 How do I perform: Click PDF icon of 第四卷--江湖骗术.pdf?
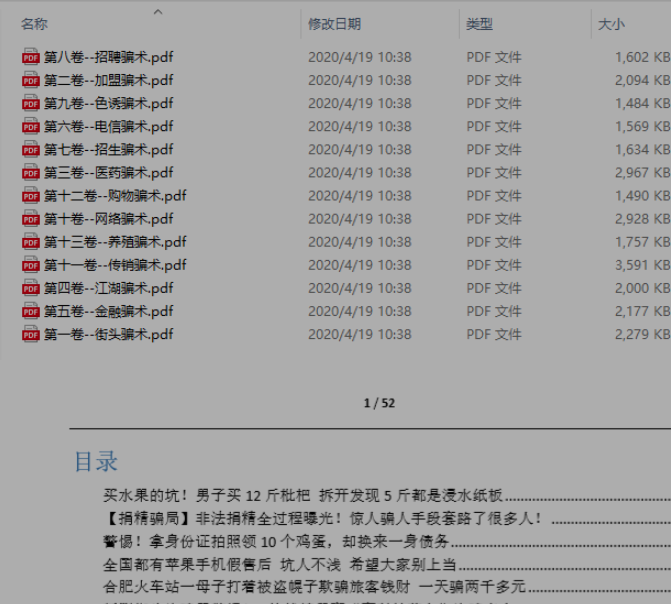30,288
